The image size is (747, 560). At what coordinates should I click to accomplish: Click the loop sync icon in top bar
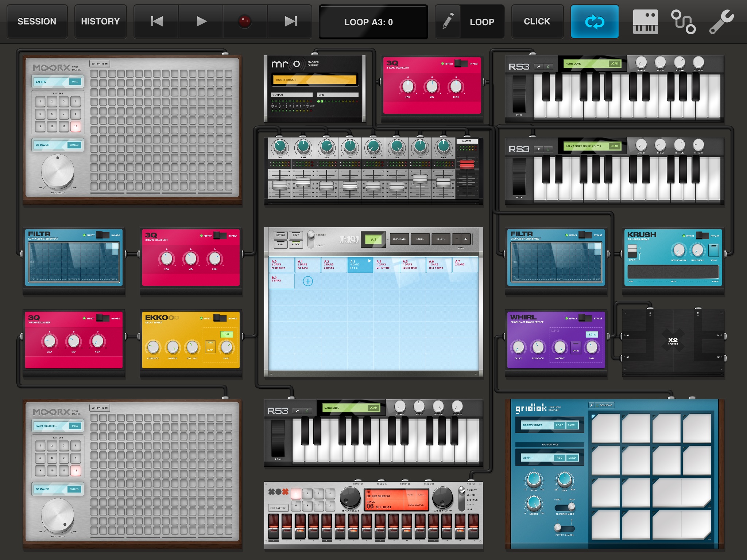click(x=595, y=22)
